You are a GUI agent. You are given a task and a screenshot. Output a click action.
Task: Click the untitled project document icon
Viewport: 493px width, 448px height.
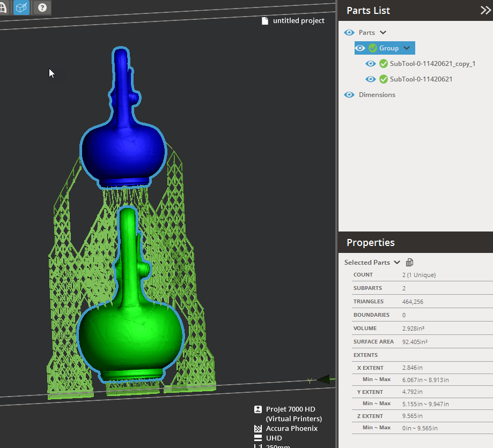coord(264,20)
